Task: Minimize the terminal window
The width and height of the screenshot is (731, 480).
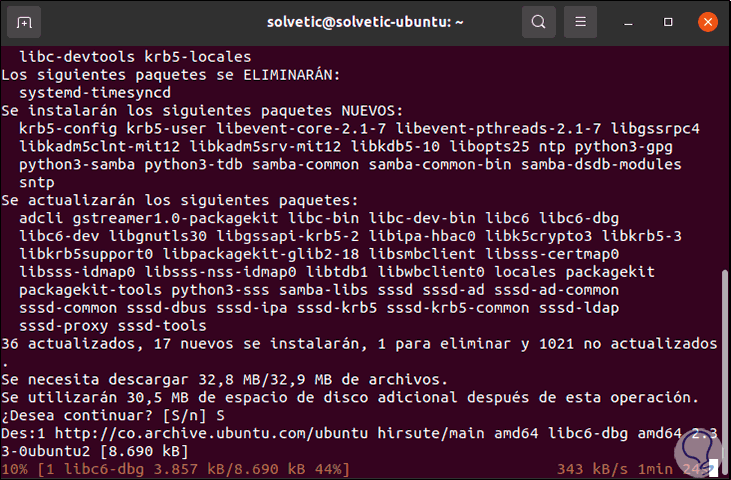Action: pos(626,21)
